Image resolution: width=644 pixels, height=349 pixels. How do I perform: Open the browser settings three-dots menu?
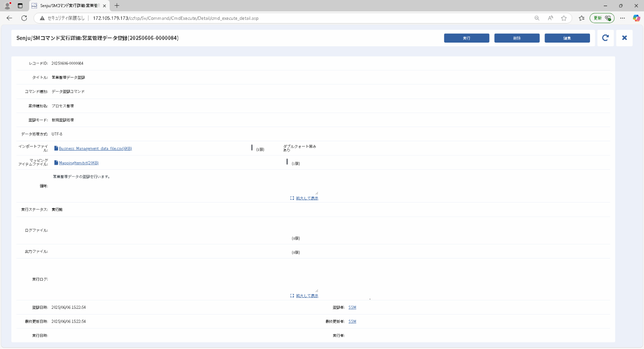pos(622,18)
